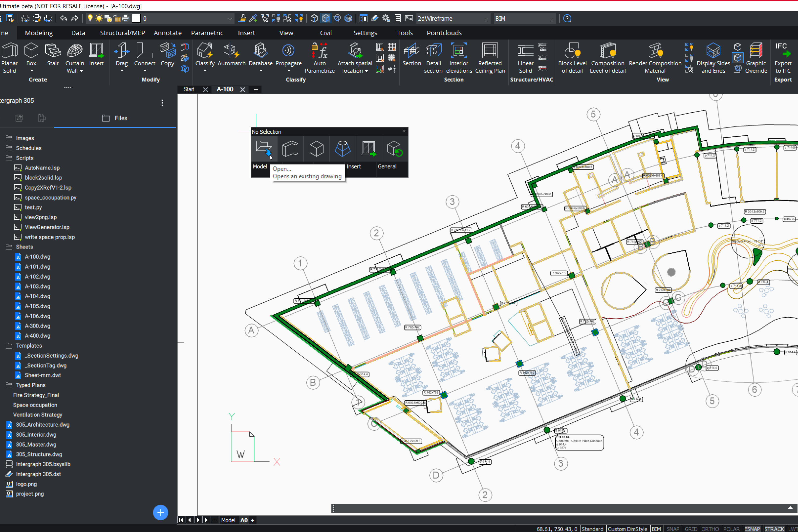Open the 2dWireframe visual style dropdown
The width and height of the screenshot is (798, 532).
486,19
